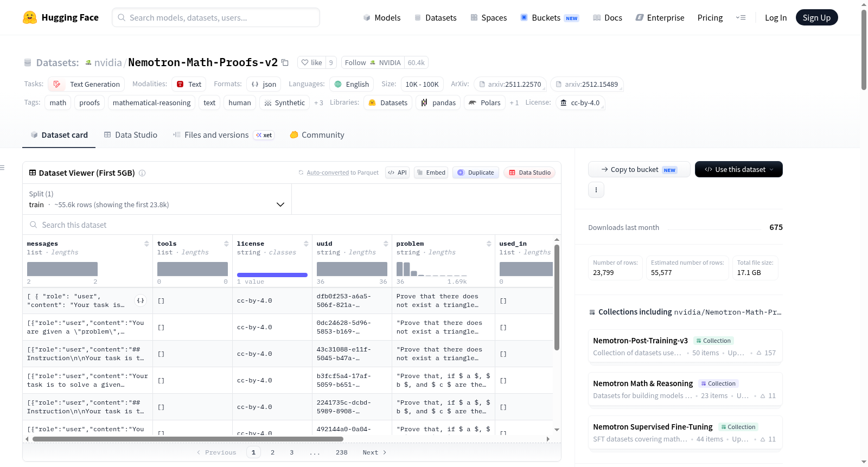Click the table horizontal scrollbar

(x=188, y=439)
